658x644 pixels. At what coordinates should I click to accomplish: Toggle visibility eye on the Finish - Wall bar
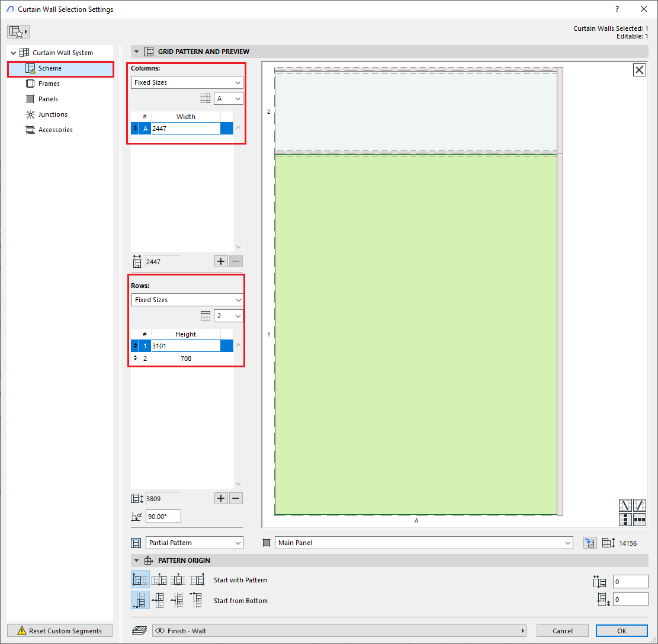coord(160,630)
